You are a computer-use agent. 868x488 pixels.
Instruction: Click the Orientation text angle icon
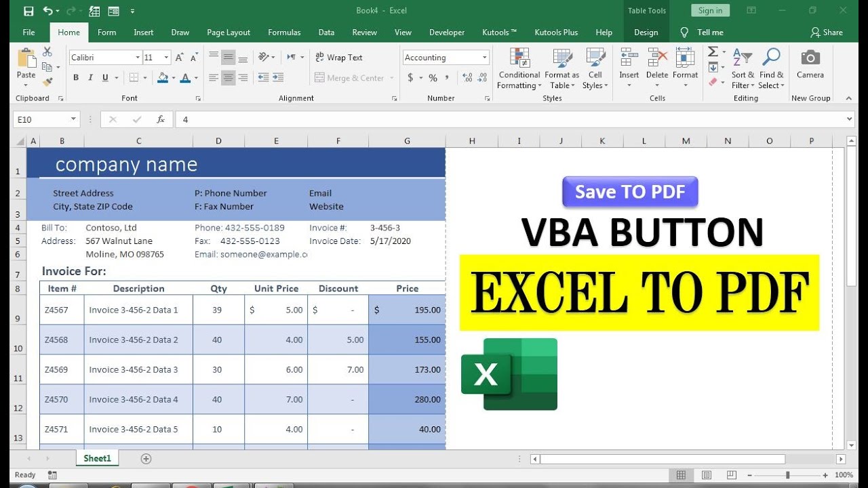264,57
